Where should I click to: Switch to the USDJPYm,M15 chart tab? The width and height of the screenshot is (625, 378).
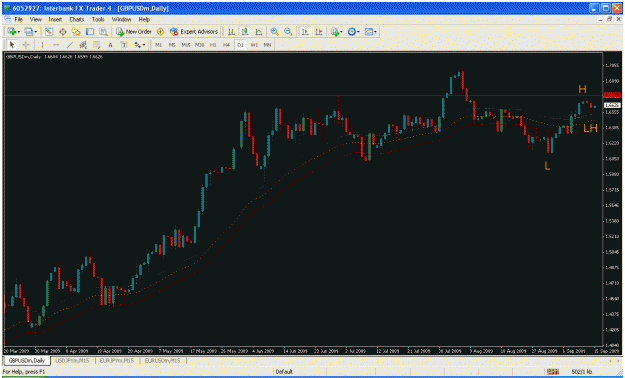click(72, 360)
